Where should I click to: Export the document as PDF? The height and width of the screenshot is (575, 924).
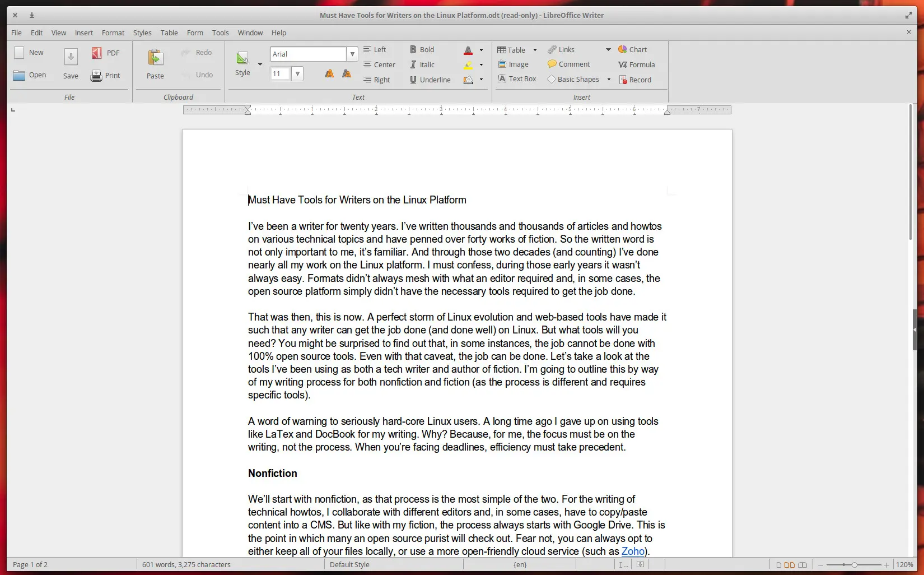click(x=105, y=53)
